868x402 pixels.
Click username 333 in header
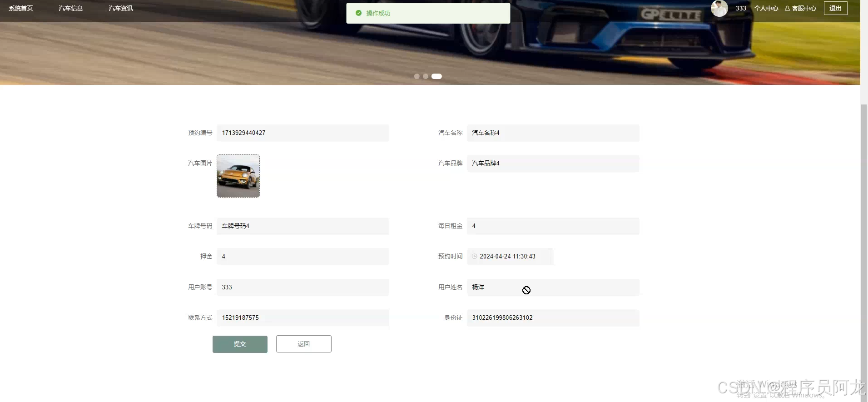point(741,8)
